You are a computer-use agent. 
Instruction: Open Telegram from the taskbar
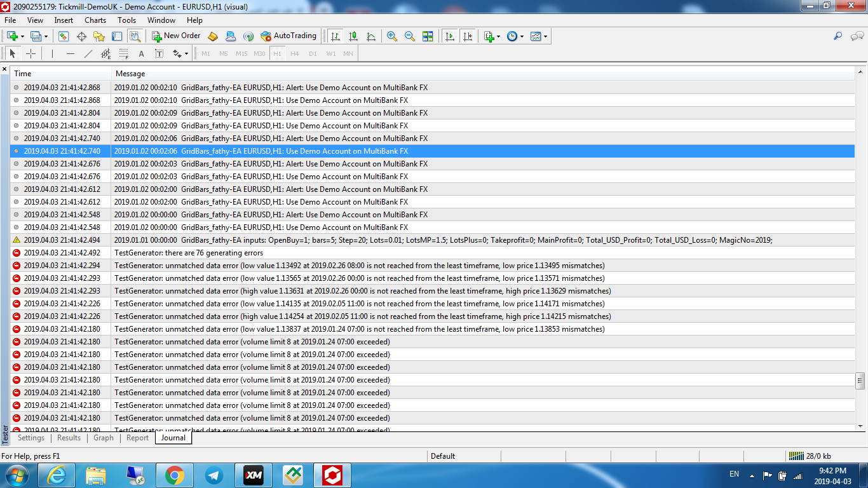tap(214, 475)
